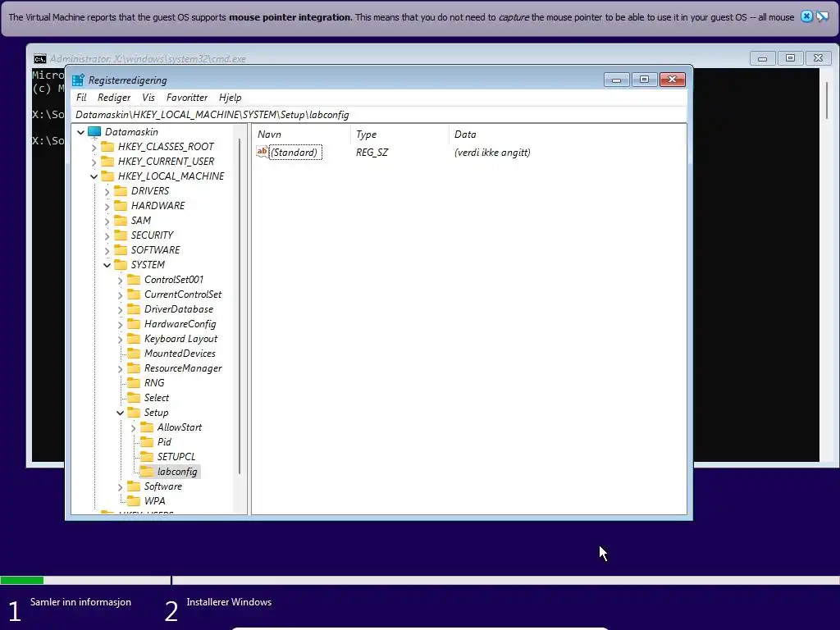Click the Pid folder icon
Image resolution: width=840 pixels, height=630 pixels.
coord(147,442)
